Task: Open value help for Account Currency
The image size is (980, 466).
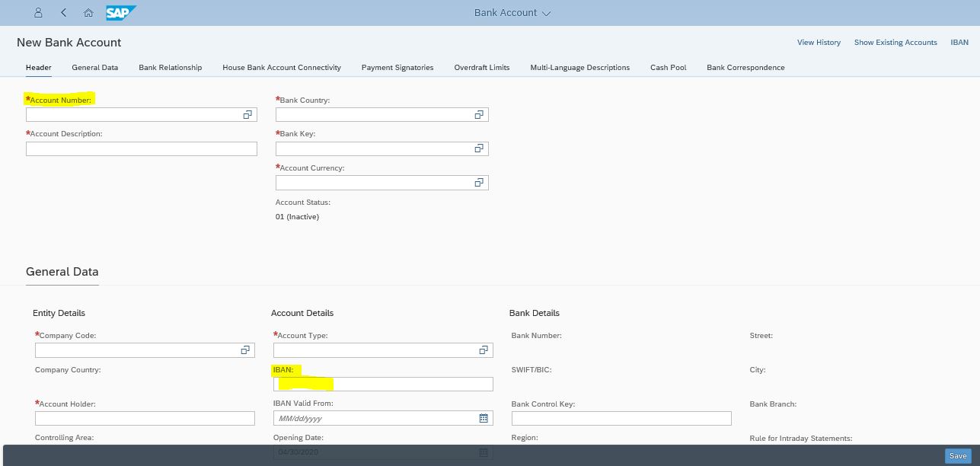Action: click(479, 183)
